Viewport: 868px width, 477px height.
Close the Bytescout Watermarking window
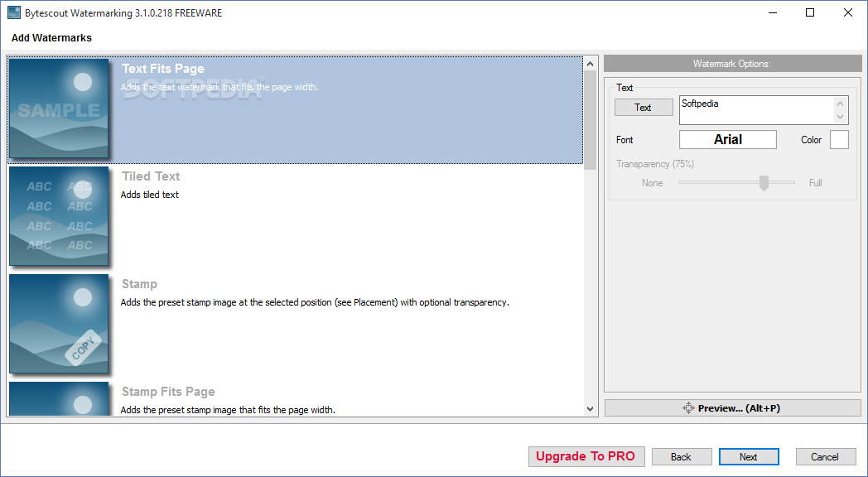click(847, 12)
